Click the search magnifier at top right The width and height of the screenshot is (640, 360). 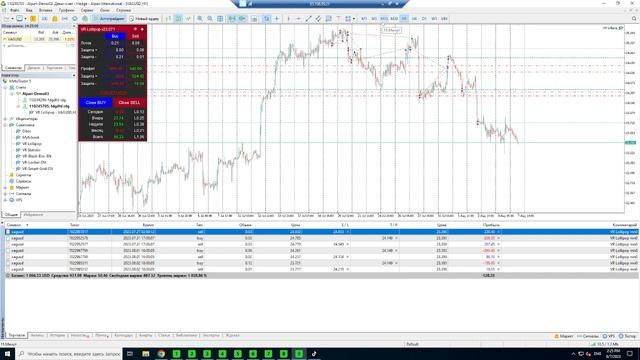[634, 18]
